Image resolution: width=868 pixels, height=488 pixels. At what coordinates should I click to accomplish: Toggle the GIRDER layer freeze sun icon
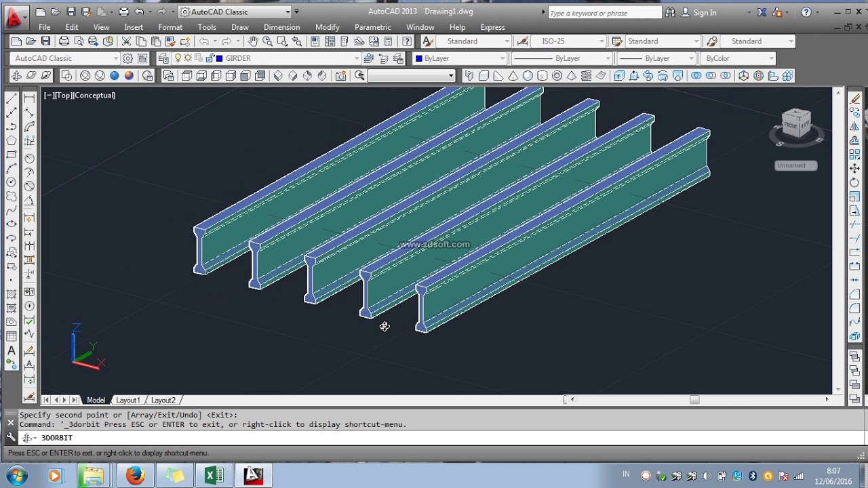pos(189,58)
